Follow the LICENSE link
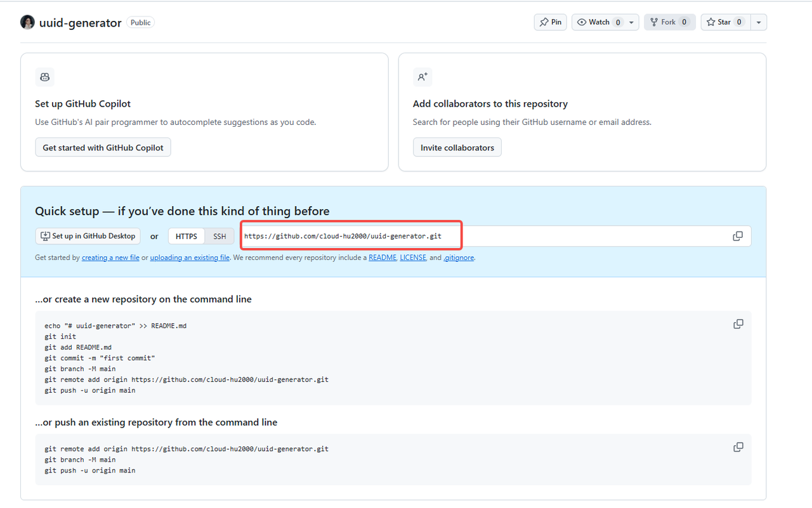 coord(413,258)
